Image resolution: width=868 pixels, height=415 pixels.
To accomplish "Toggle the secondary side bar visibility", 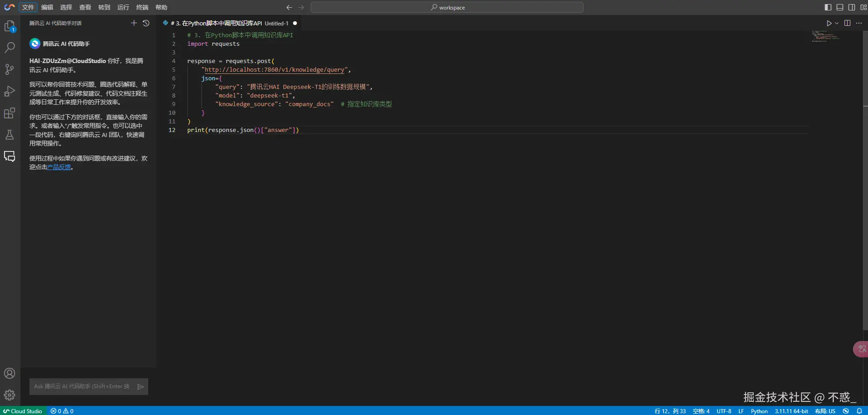I will [852, 7].
